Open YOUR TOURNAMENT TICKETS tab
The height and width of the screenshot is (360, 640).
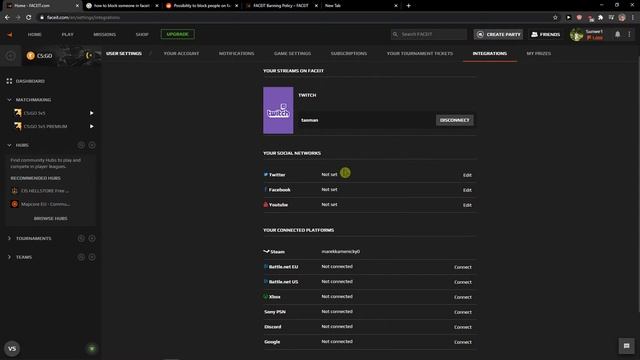[420, 53]
